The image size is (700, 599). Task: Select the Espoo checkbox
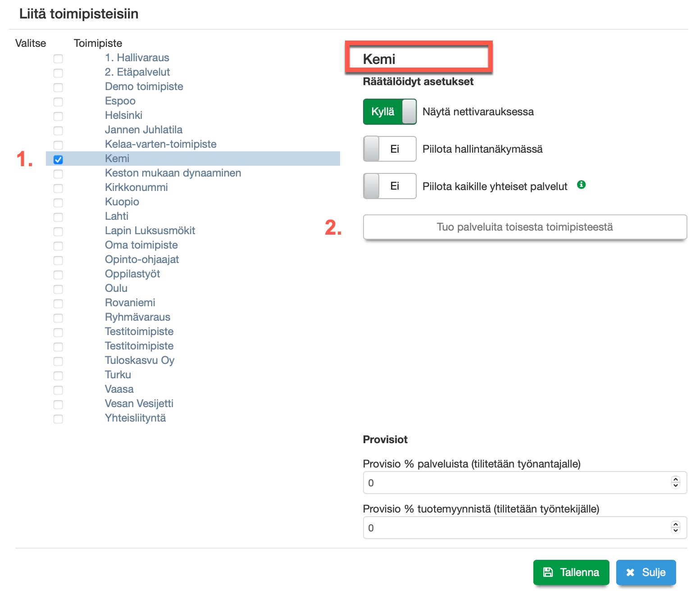tap(58, 102)
